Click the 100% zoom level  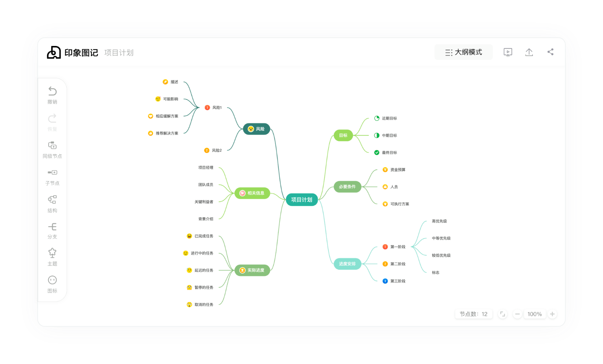(x=534, y=314)
